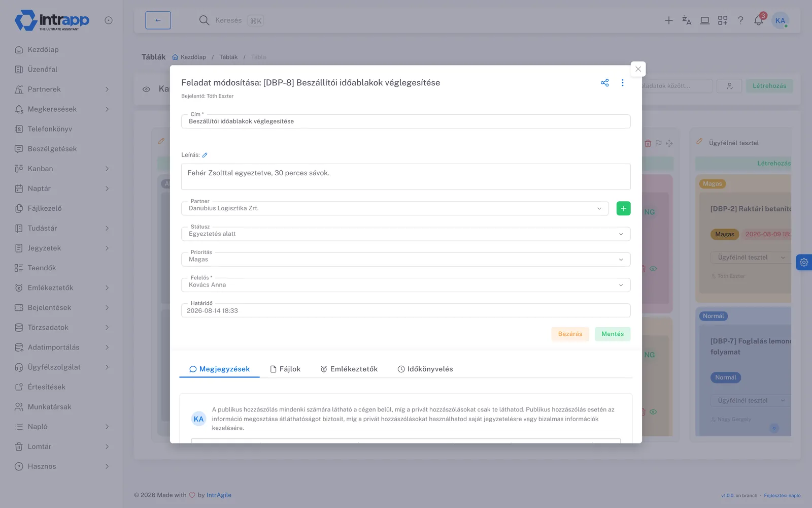Close the task edit dialog

tap(638, 69)
